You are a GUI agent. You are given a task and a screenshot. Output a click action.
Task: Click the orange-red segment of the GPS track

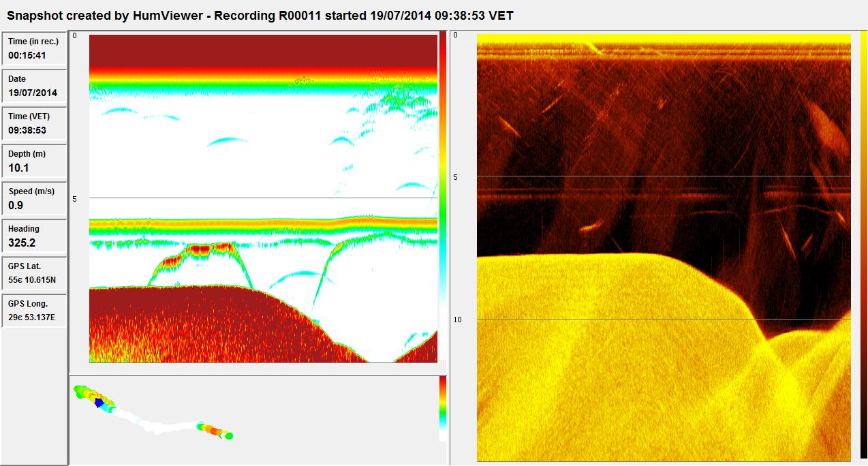(213, 431)
